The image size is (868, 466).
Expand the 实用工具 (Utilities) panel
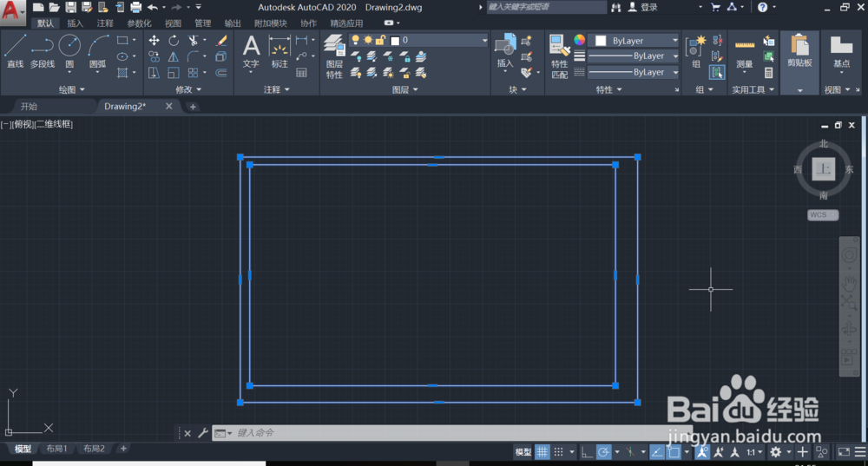753,89
